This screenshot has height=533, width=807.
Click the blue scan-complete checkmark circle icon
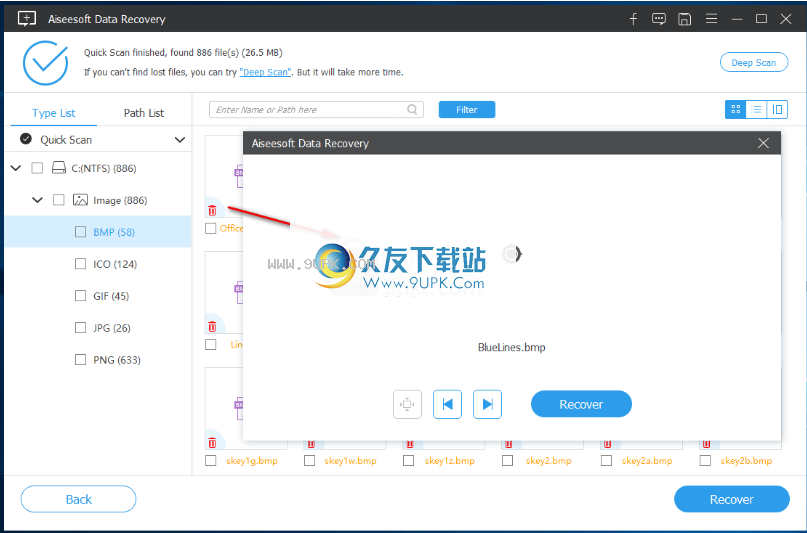pos(45,63)
